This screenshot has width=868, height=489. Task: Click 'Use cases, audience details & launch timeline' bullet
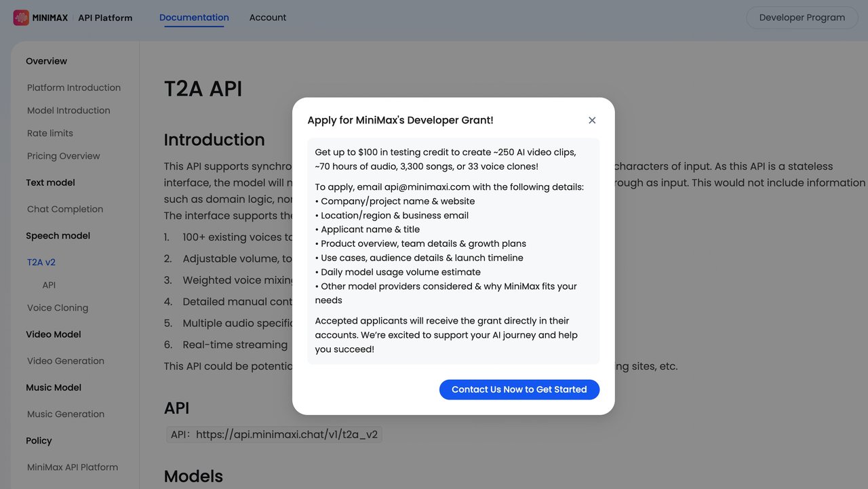(x=419, y=258)
